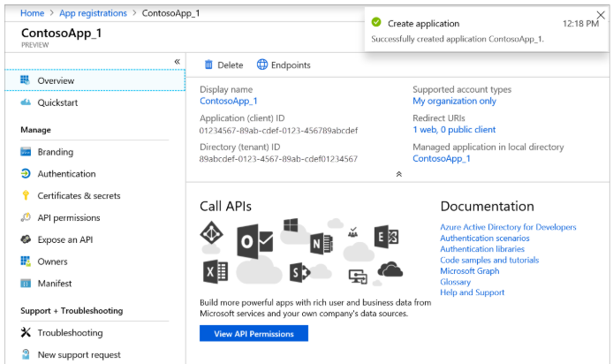
Task: Click the Troubleshooting wrench icon
Action: (26, 332)
